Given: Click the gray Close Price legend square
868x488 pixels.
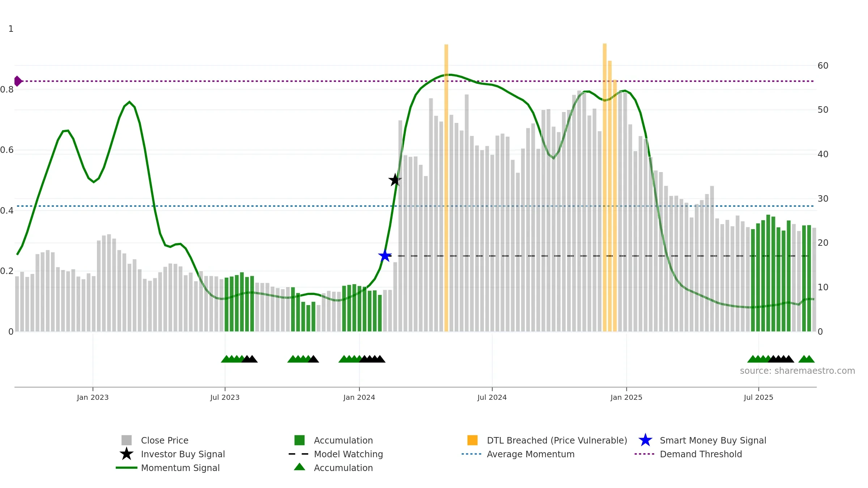Looking at the screenshot, I should coord(127,440).
